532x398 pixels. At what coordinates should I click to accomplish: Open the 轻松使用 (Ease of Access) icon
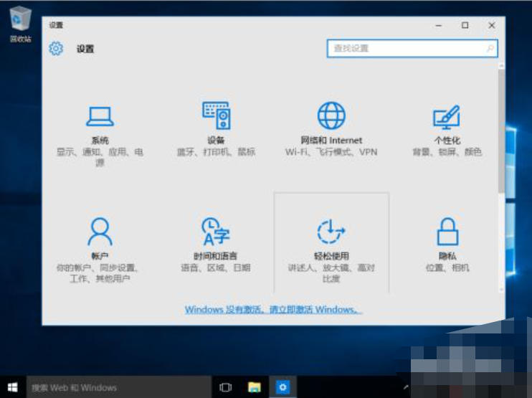point(331,232)
